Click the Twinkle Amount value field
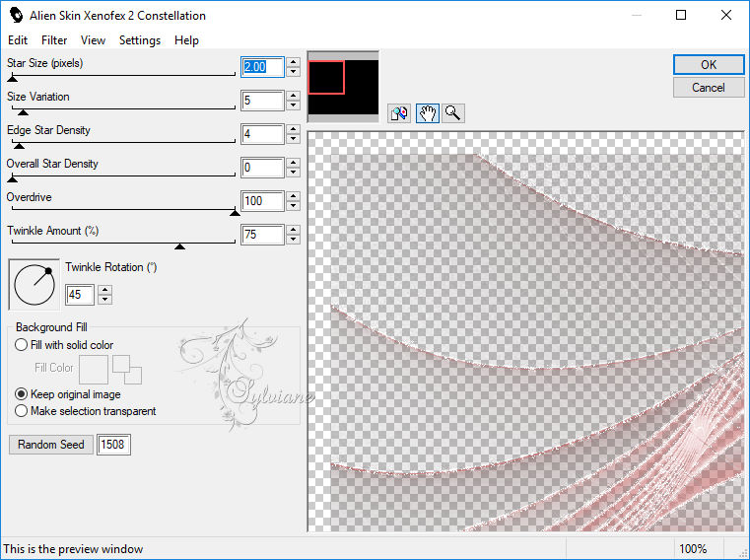 coord(262,235)
